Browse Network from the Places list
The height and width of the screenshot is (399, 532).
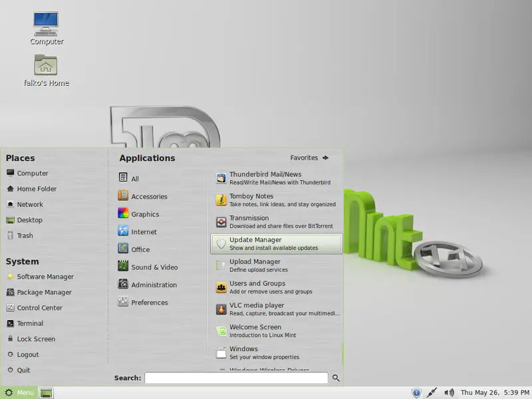click(x=25, y=204)
